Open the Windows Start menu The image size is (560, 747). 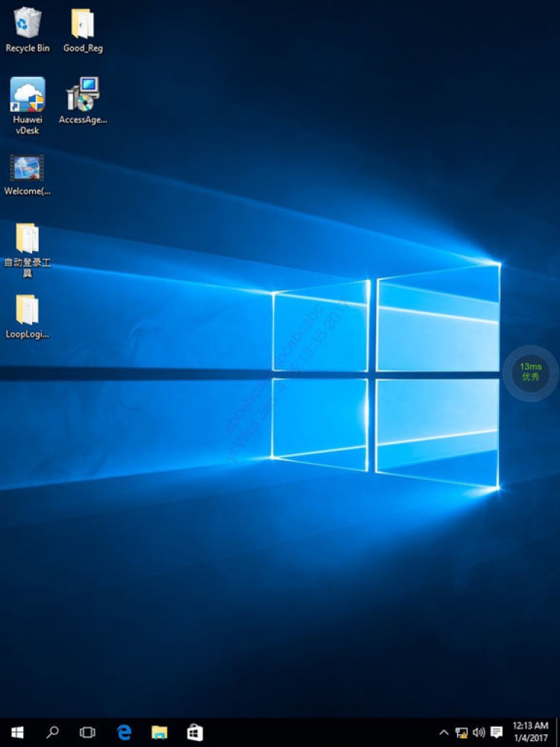pyautogui.click(x=17, y=732)
